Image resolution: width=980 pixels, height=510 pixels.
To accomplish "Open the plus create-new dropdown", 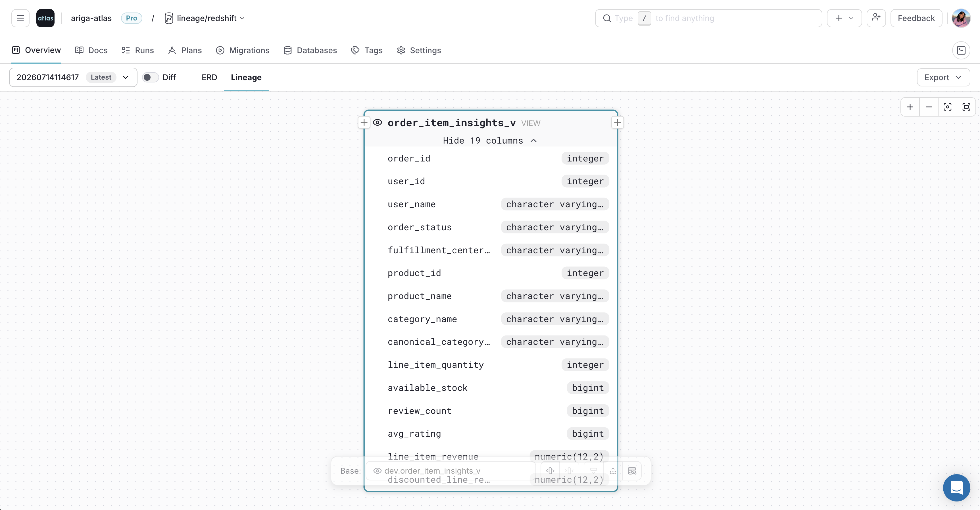I will (844, 18).
